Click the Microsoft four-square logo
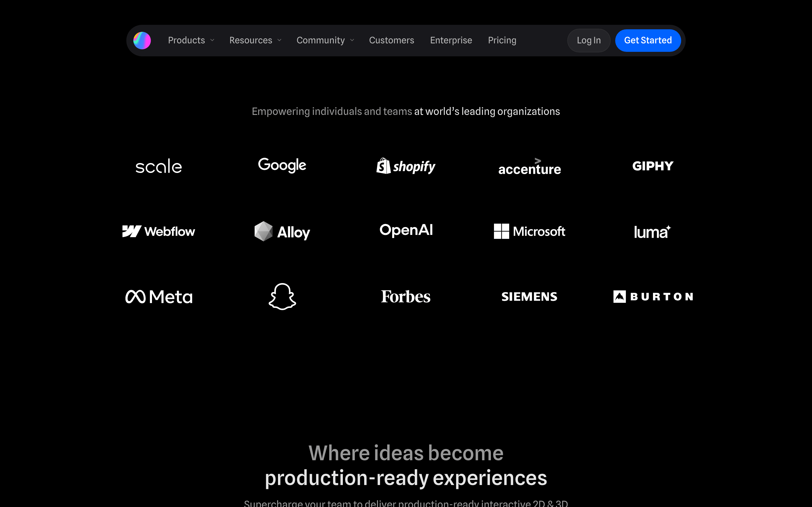This screenshot has width=812, height=507. (x=501, y=231)
